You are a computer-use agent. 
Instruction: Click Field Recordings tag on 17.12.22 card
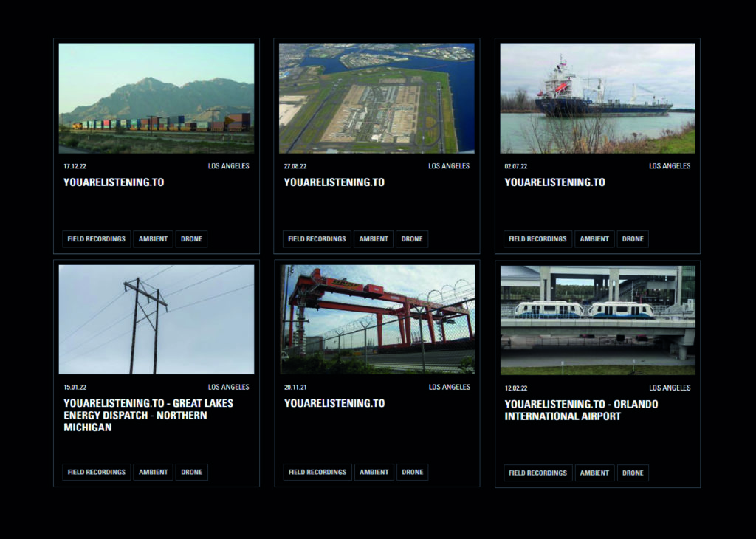coord(97,238)
